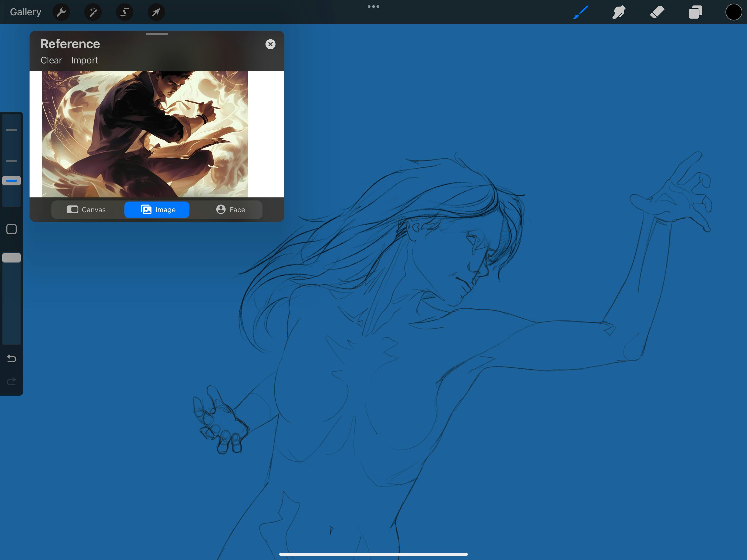Close the Reference panel
This screenshot has width=747, height=560.
click(270, 44)
